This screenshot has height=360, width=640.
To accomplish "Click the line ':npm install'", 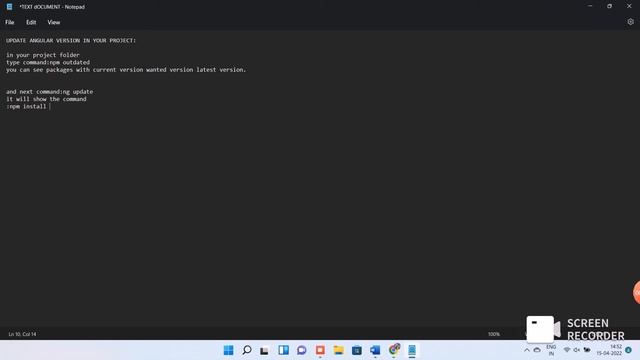I will point(26,107).
